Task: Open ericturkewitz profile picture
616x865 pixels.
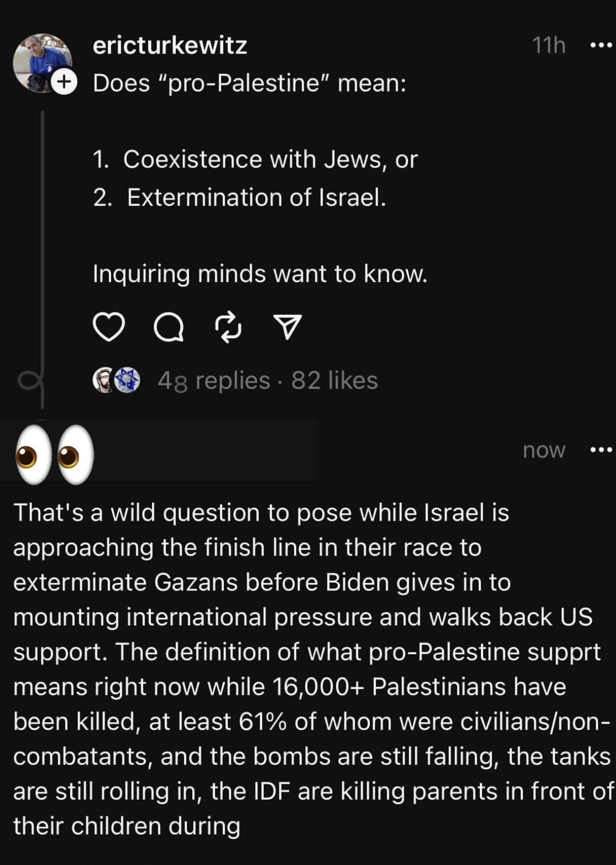Action: pyautogui.click(x=41, y=62)
